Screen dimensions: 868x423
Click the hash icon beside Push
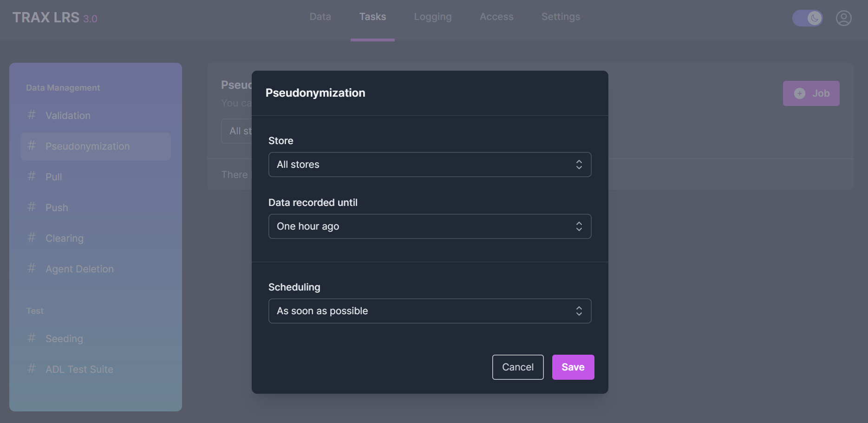click(32, 207)
